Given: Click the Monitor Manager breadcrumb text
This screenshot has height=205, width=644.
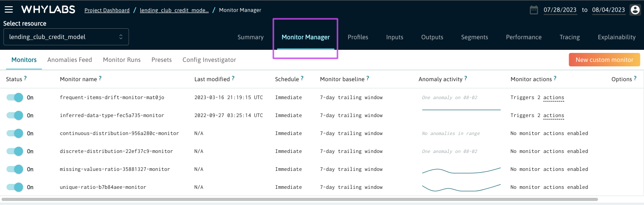Looking at the screenshot, I should coord(240,10).
